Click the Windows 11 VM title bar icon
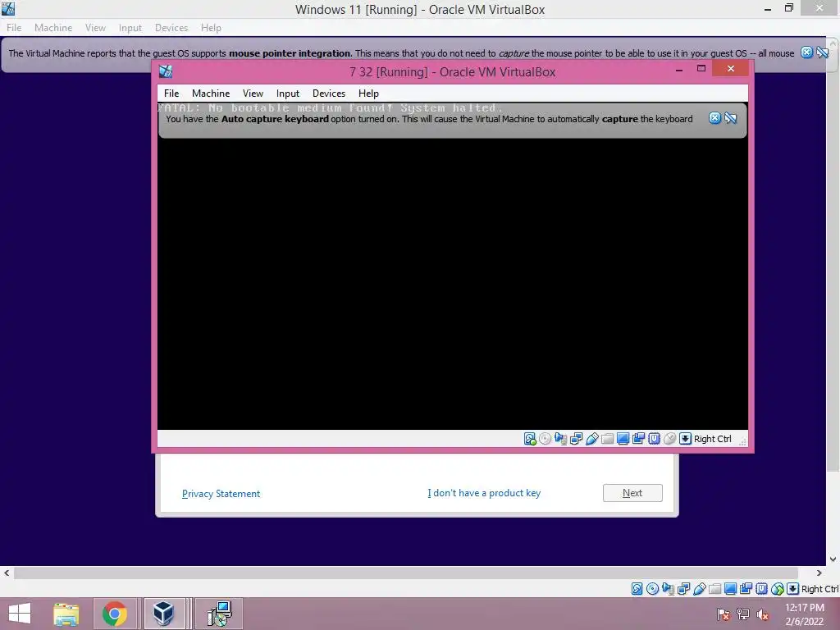Screen dimensions: 840x630 pos(8,8)
